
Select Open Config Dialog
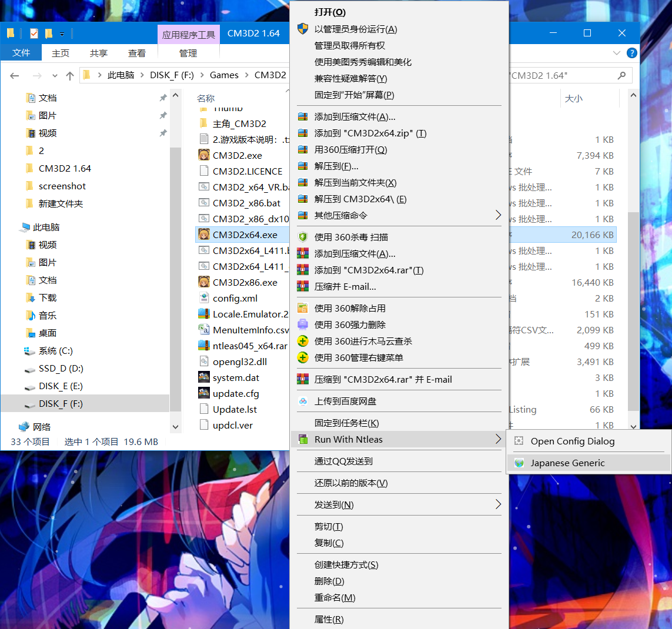coord(589,441)
